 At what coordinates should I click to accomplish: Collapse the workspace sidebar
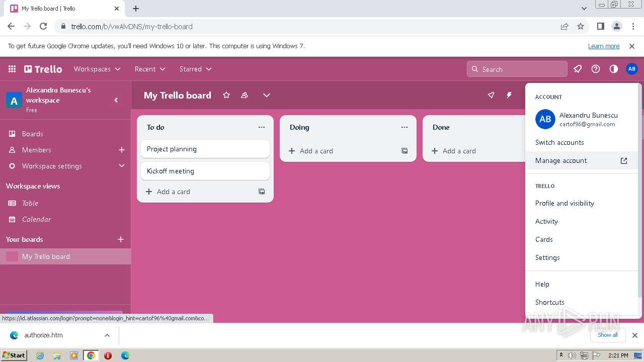tap(116, 100)
